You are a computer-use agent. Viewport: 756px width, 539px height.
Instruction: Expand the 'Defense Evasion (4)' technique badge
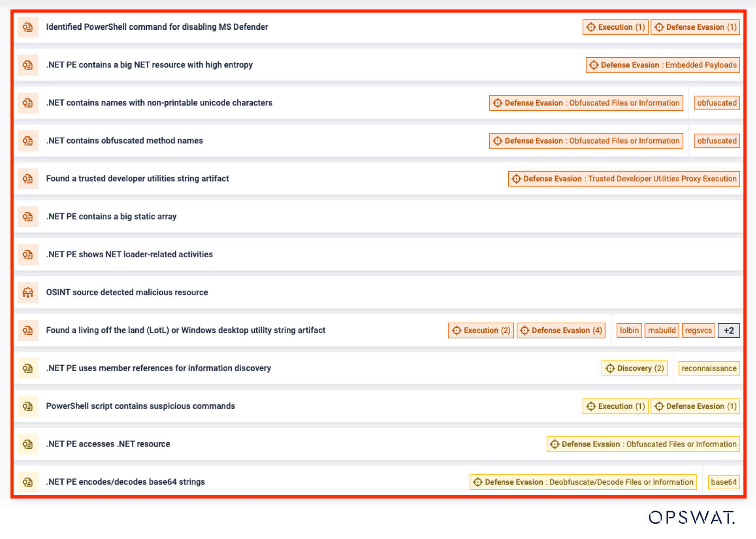click(x=561, y=330)
